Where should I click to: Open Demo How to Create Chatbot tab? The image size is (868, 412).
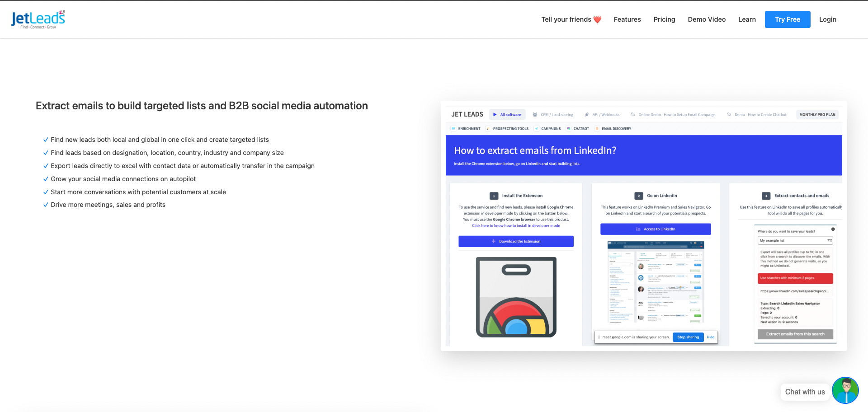pyautogui.click(x=757, y=115)
